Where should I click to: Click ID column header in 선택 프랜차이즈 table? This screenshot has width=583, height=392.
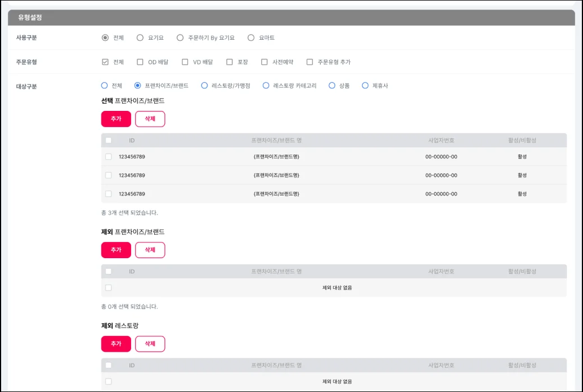tap(132, 141)
